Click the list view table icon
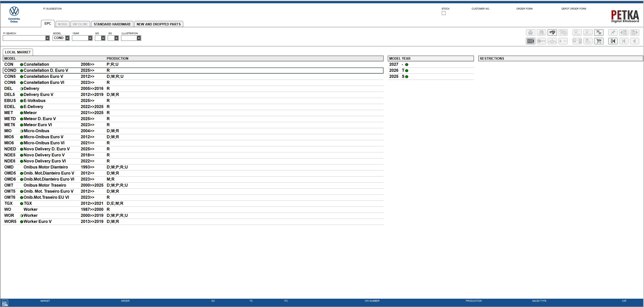Screen dimensions: 644x307 (x=531, y=41)
